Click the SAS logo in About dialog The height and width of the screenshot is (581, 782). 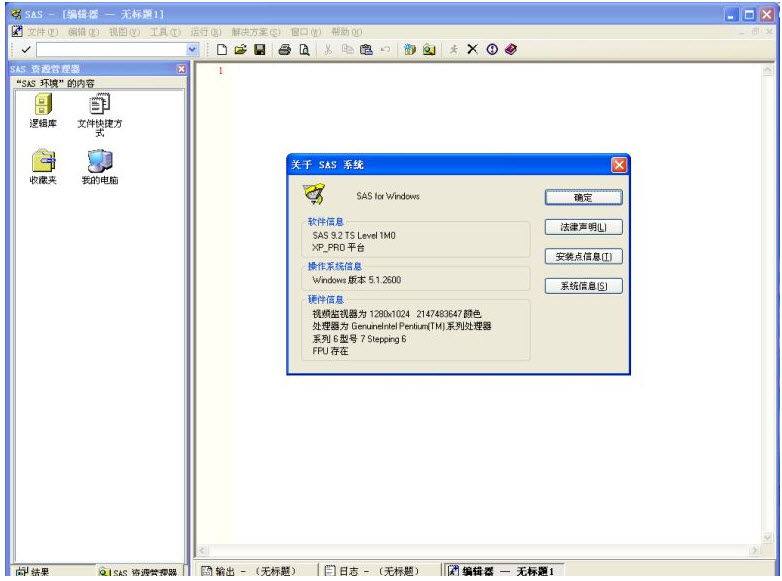pos(314,194)
